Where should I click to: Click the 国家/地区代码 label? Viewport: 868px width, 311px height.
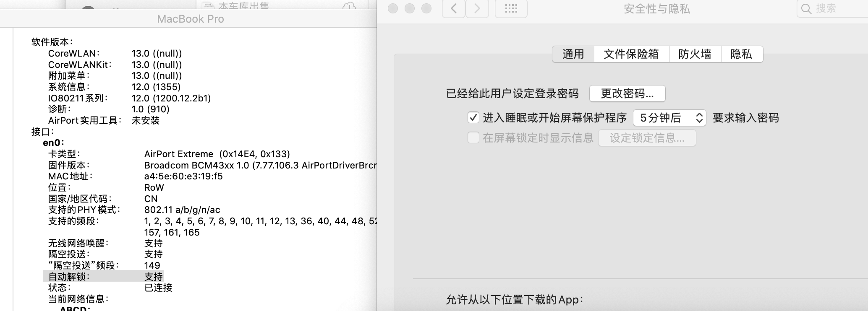(80, 199)
